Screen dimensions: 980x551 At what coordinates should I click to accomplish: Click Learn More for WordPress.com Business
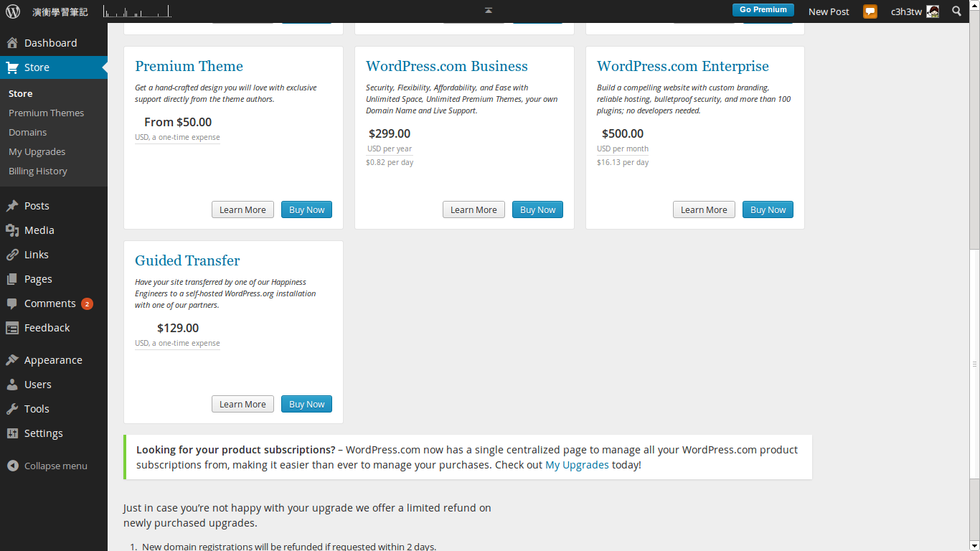[473, 209]
